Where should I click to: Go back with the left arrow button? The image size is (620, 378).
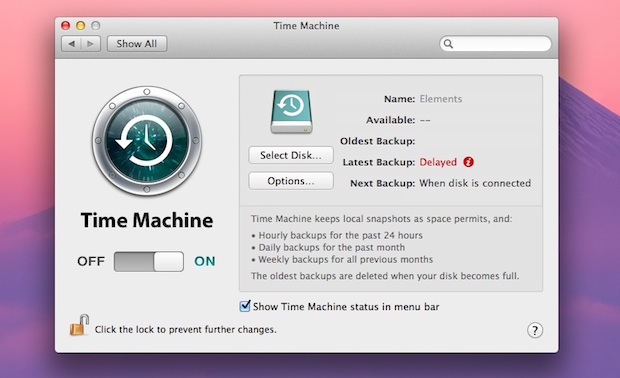[71, 43]
